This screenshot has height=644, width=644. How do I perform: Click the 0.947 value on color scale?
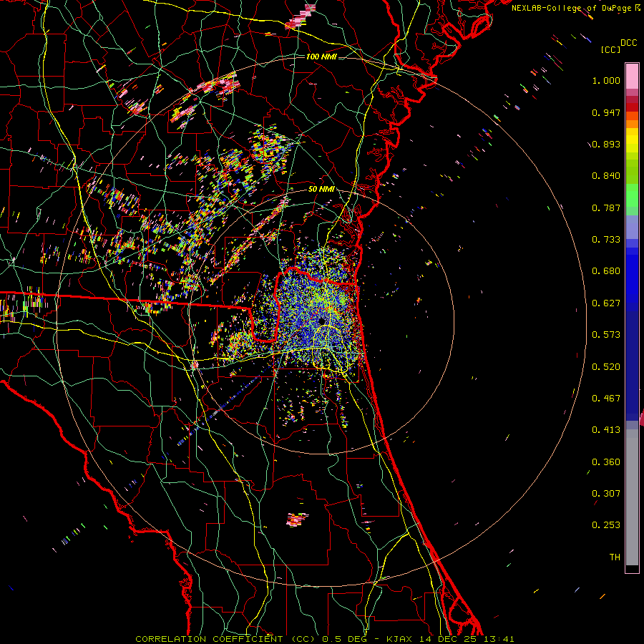coord(606,112)
